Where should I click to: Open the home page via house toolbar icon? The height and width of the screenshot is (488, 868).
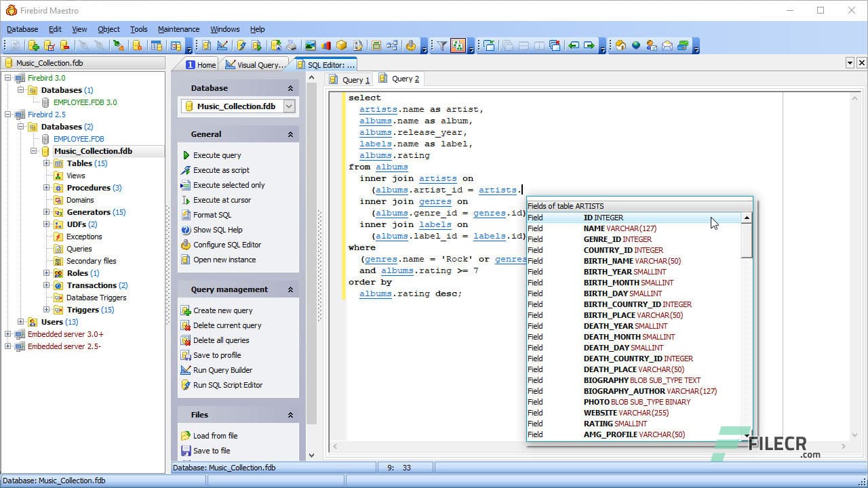[x=620, y=45]
